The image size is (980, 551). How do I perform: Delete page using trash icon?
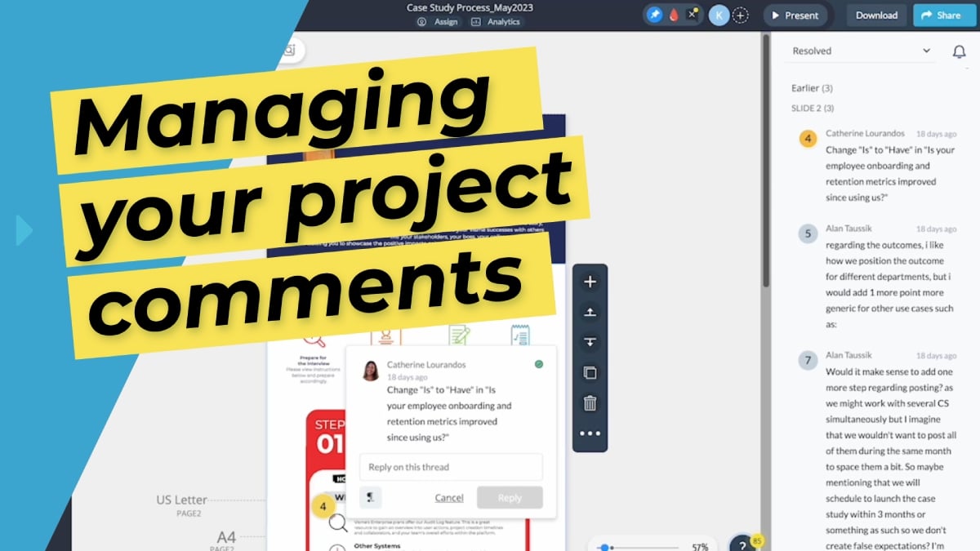point(590,403)
